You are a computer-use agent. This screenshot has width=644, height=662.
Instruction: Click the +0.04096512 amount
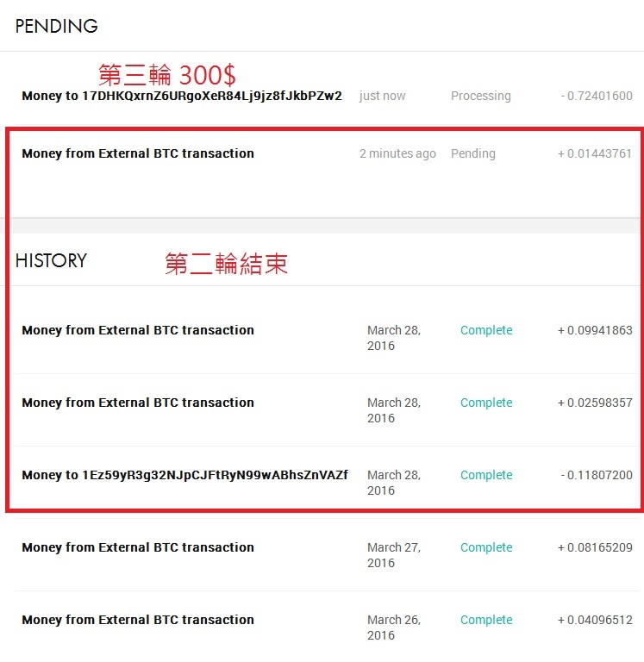click(x=595, y=620)
